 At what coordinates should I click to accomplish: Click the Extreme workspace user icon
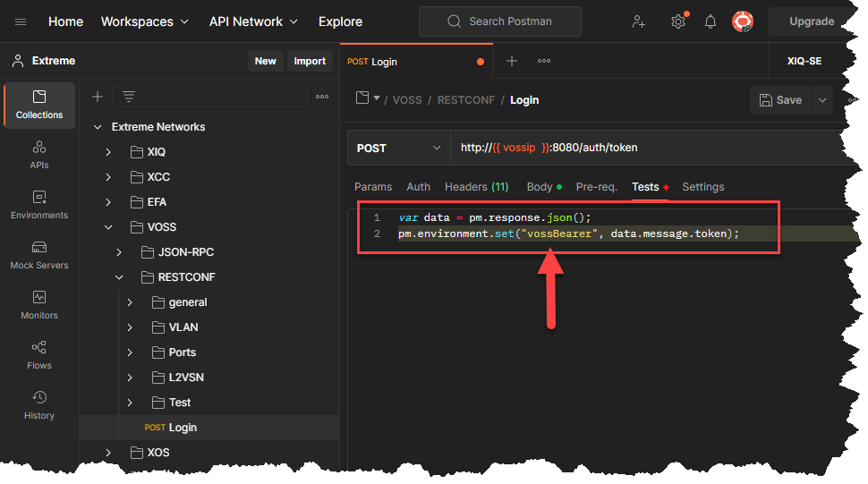(18, 61)
